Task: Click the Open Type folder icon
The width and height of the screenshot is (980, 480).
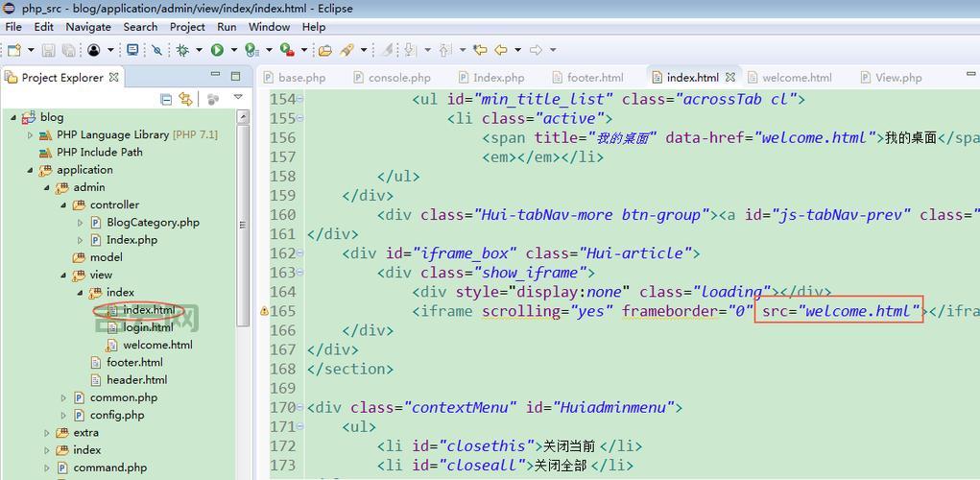Action: pyautogui.click(x=324, y=50)
